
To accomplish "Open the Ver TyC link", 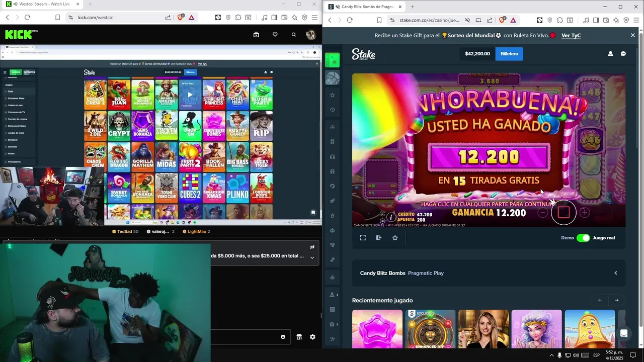I will pos(571,35).
